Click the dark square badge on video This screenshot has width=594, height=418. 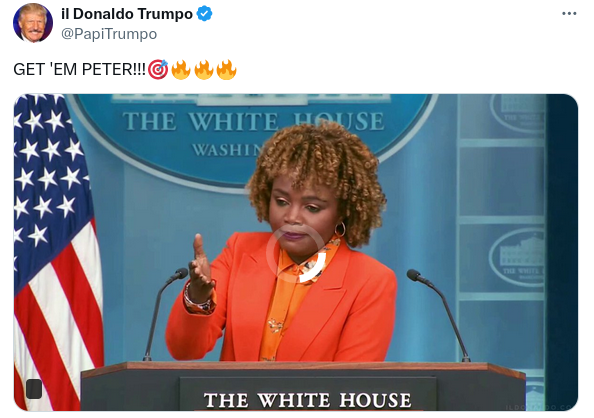(x=34, y=388)
